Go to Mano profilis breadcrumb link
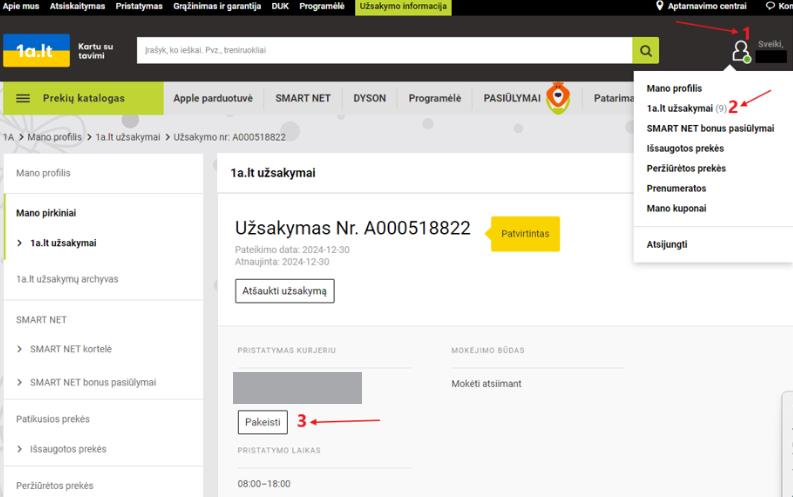This screenshot has height=497, width=793. pyautogui.click(x=54, y=137)
